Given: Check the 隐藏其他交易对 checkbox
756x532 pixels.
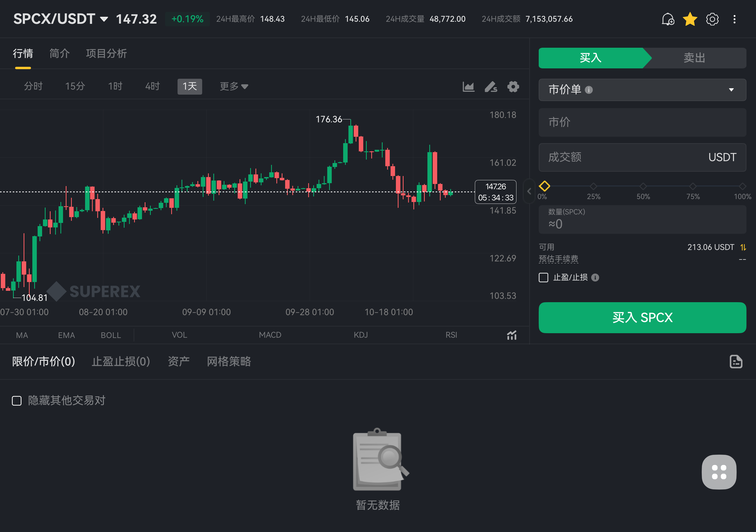Looking at the screenshot, I should click(16, 401).
